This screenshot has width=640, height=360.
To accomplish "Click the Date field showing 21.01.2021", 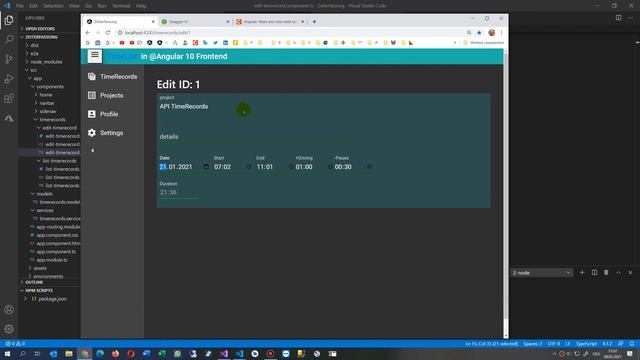I will click(x=176, y=167).
